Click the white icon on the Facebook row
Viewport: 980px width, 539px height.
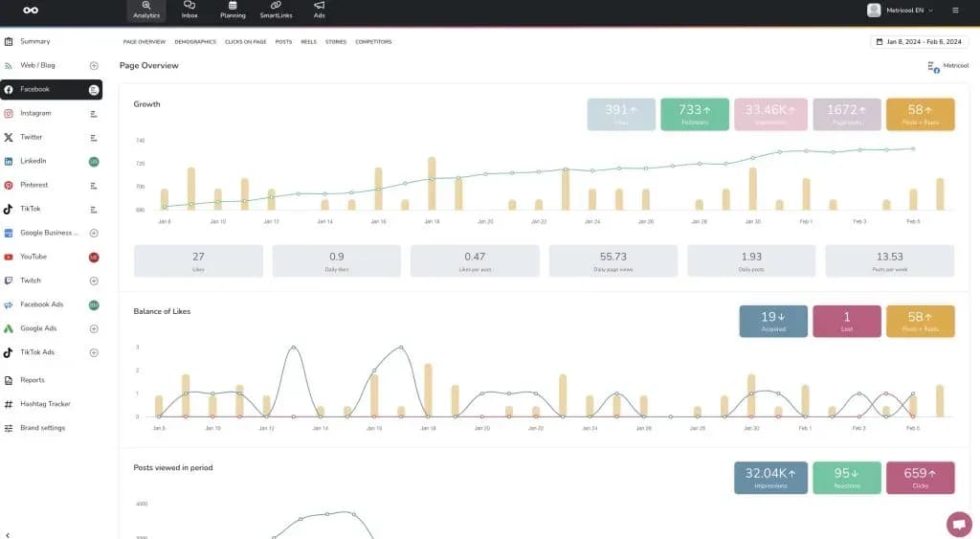tap(94, 90)
